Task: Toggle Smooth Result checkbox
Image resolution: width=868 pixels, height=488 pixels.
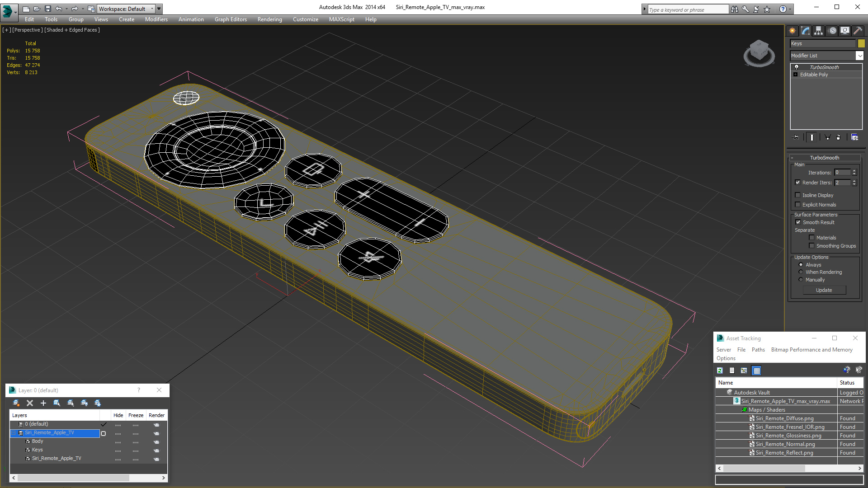Action: 798,222
